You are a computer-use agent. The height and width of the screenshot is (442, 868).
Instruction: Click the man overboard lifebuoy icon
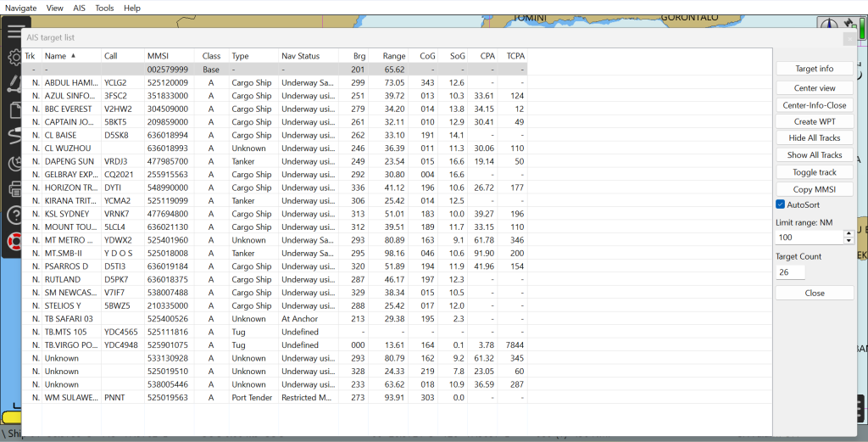click(x=14, y=242)
